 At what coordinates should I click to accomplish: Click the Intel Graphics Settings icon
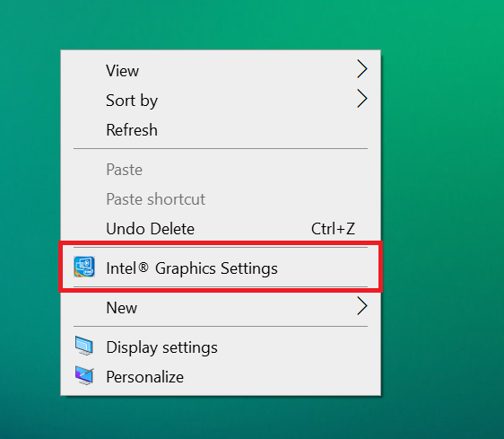[x=84, y=267]
